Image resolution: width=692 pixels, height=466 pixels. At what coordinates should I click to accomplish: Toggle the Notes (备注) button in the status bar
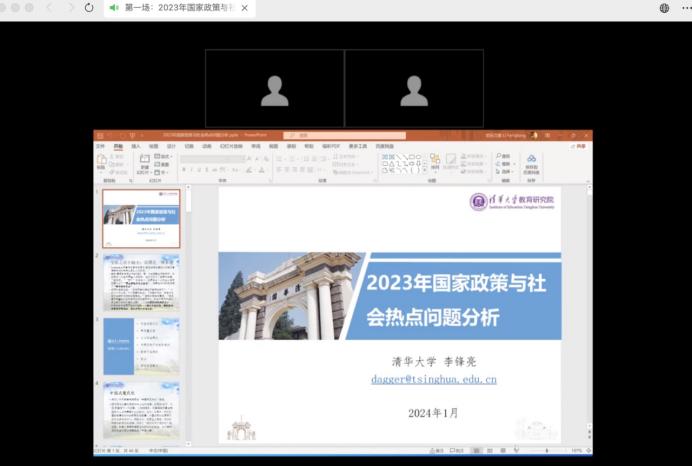[436, 451]
